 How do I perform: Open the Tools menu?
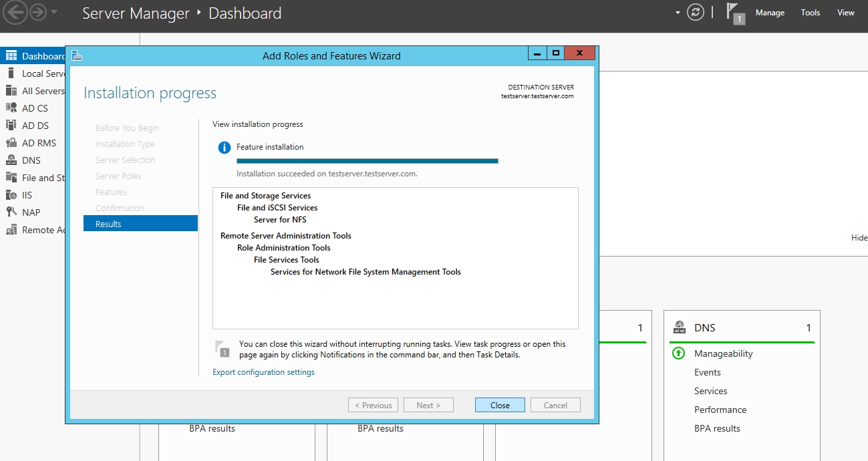pyautogui.click(x=810, y=13)
